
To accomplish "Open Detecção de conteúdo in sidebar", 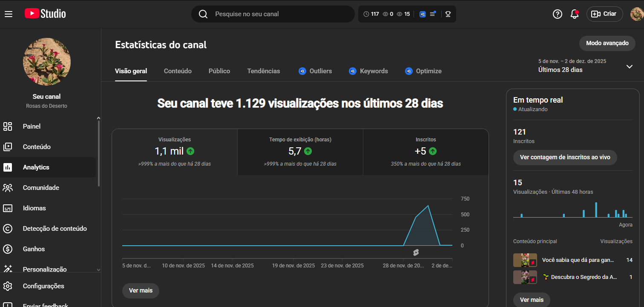I will [48, 229].
